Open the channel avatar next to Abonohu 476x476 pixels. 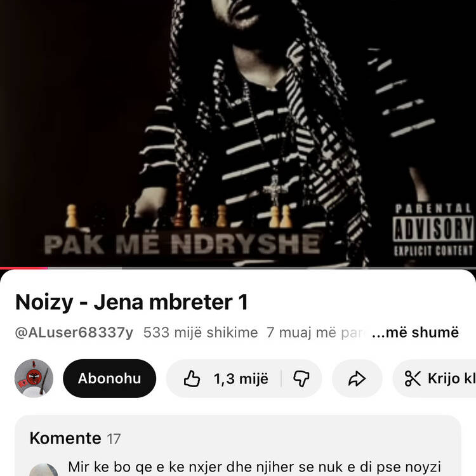point(34,378)
